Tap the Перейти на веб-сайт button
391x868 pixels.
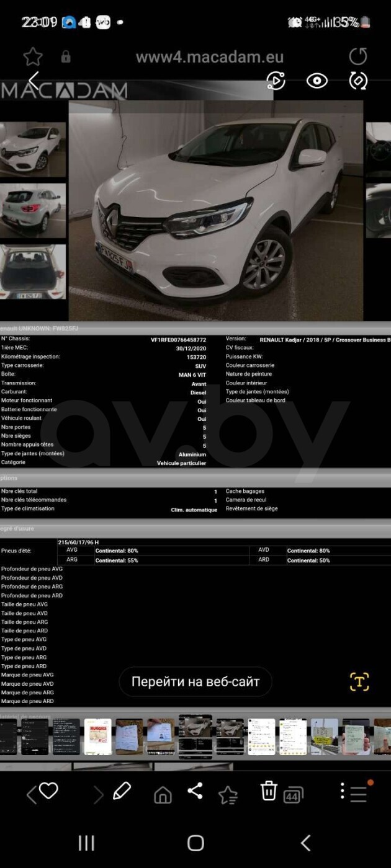point(195,682)
